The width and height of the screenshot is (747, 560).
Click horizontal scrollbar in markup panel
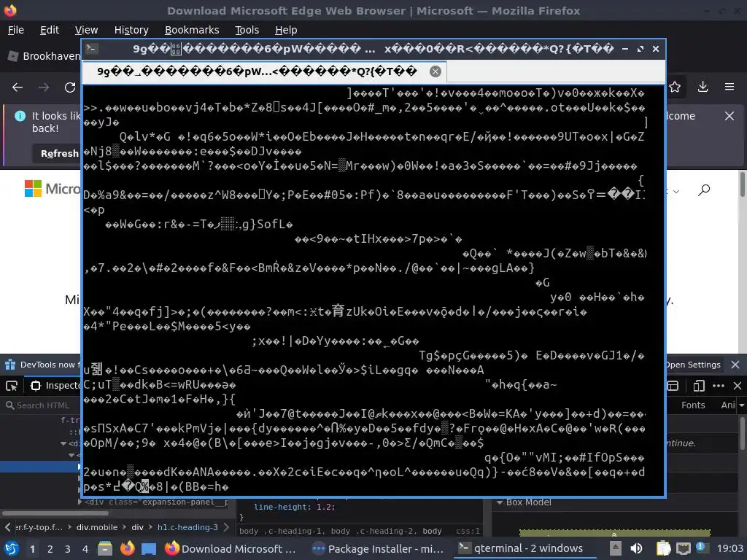coord(55,513)
